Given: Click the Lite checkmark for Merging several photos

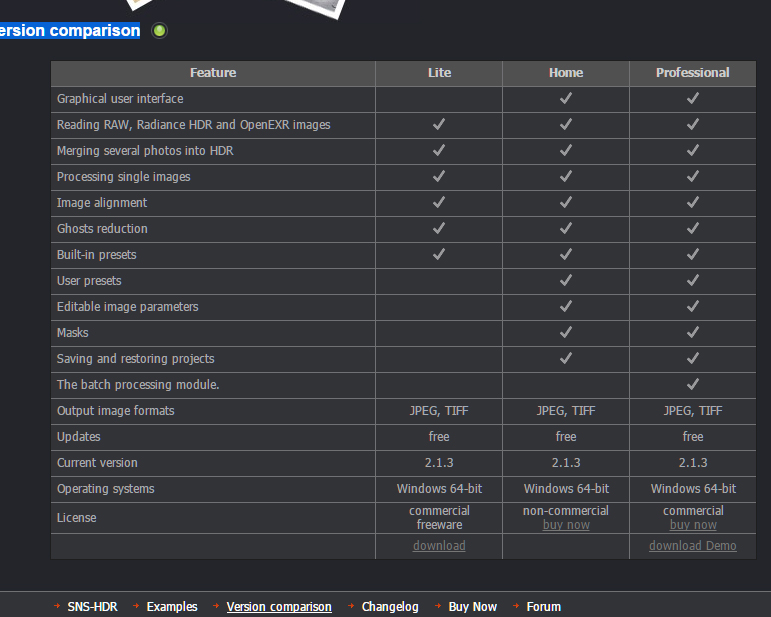Looking at the screenshot, I should tap(439, 150).
